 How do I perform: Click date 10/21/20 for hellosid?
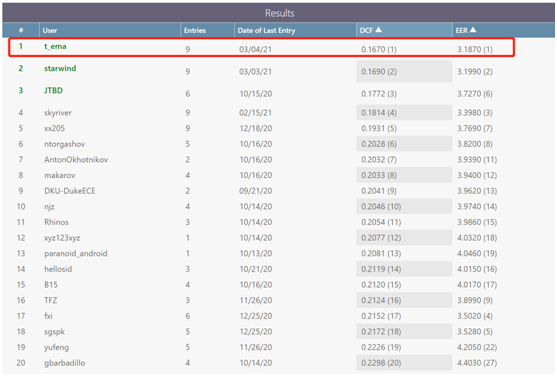point(256,269)
